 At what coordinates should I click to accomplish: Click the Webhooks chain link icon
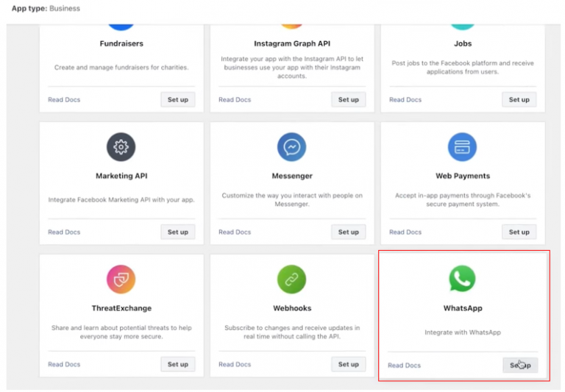292,279
